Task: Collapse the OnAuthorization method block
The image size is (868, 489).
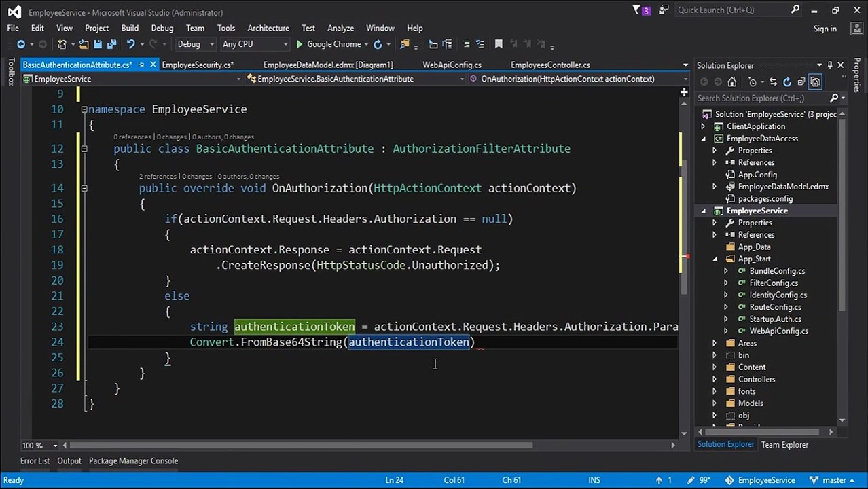Action: pyautogui.click(x=84, y=188)
